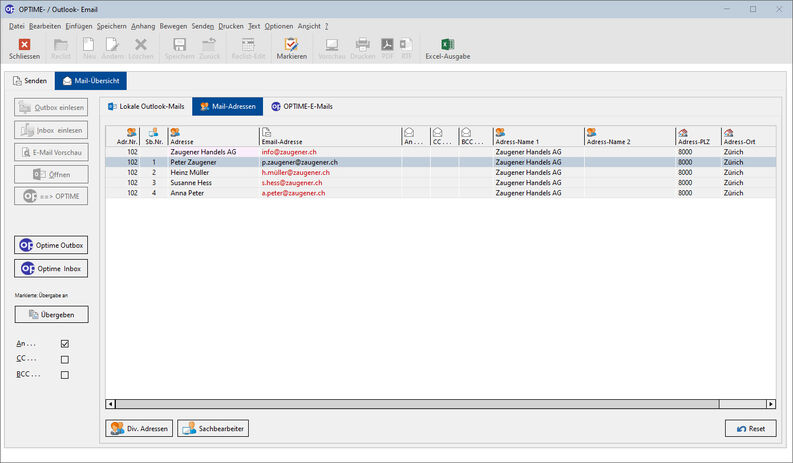The height and width of the screenshot is (463, 793).
Task: Open the Bearbeiten menu
Action: click(x=45, y=26)
